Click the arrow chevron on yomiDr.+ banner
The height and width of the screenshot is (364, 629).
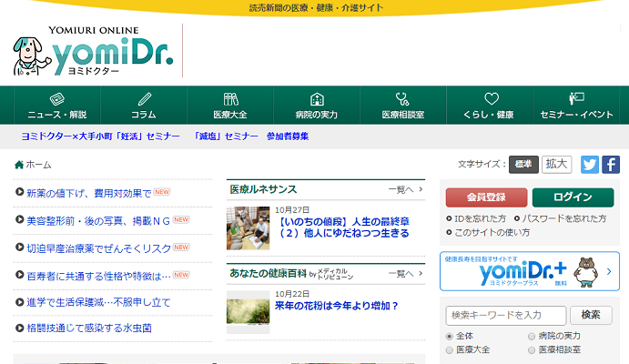click(x=609, y=271)
